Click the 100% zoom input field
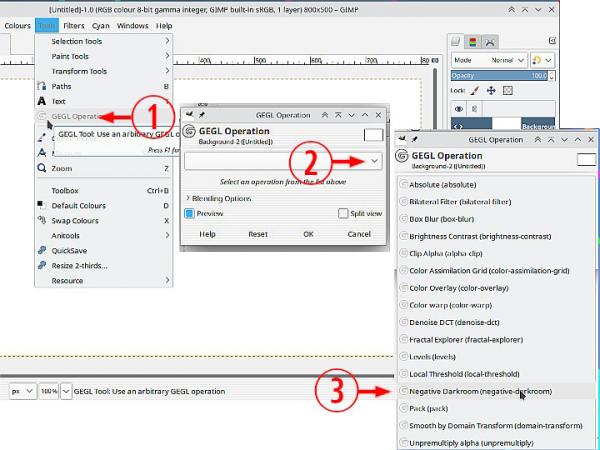 click(49, 391)
